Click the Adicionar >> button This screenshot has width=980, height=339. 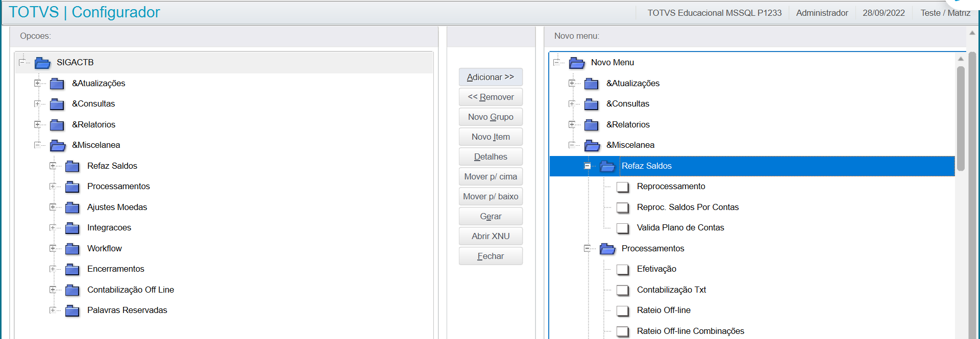[491, 77]
